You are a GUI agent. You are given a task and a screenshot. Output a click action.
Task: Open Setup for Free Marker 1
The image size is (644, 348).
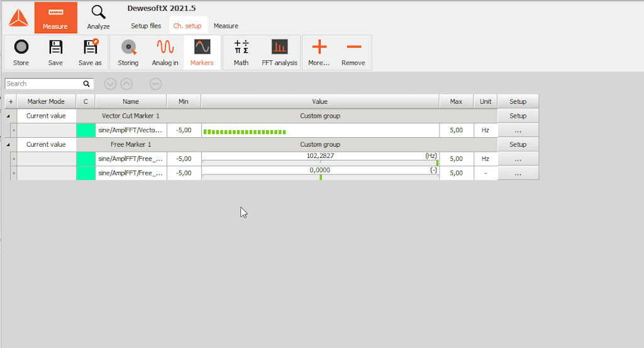[518, 145]
